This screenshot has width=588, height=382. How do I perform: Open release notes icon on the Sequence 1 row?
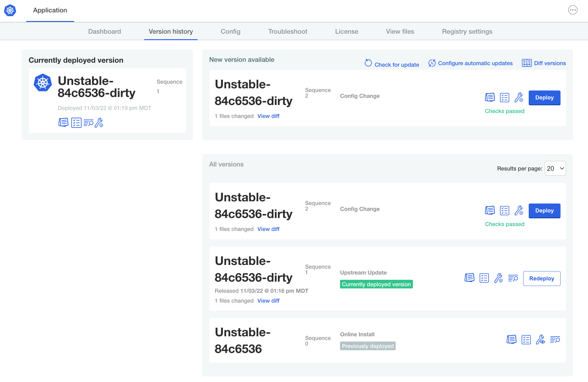pos(470,278)
